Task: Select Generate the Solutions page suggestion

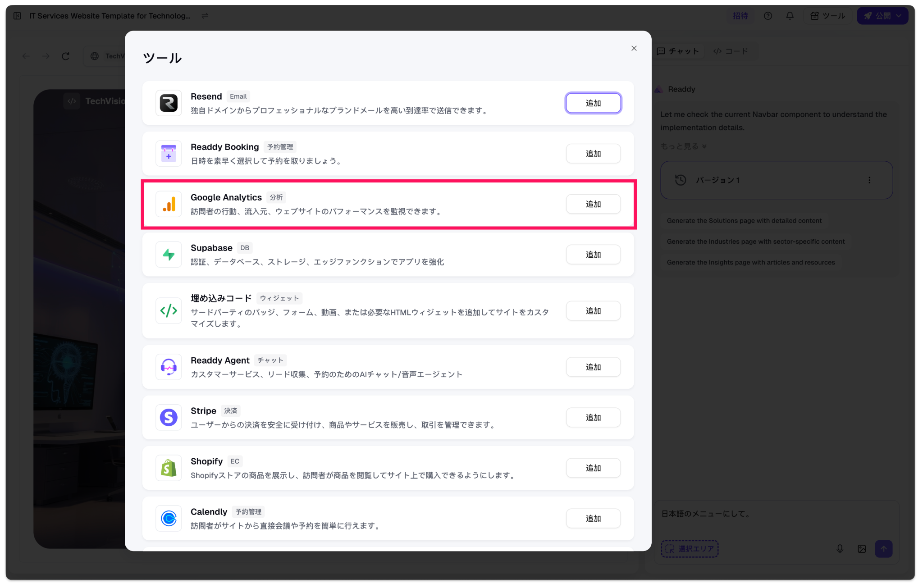Action: (744, 221)
